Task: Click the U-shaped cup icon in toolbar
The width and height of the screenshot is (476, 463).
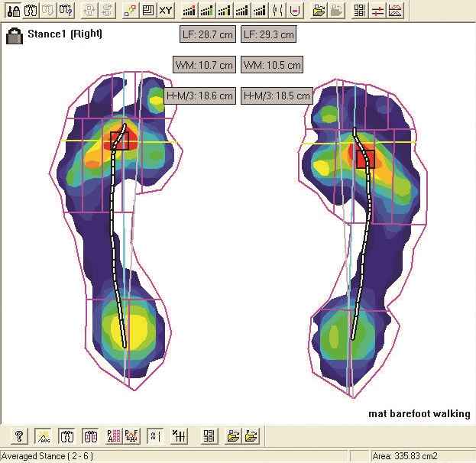Action: point(294,11)
